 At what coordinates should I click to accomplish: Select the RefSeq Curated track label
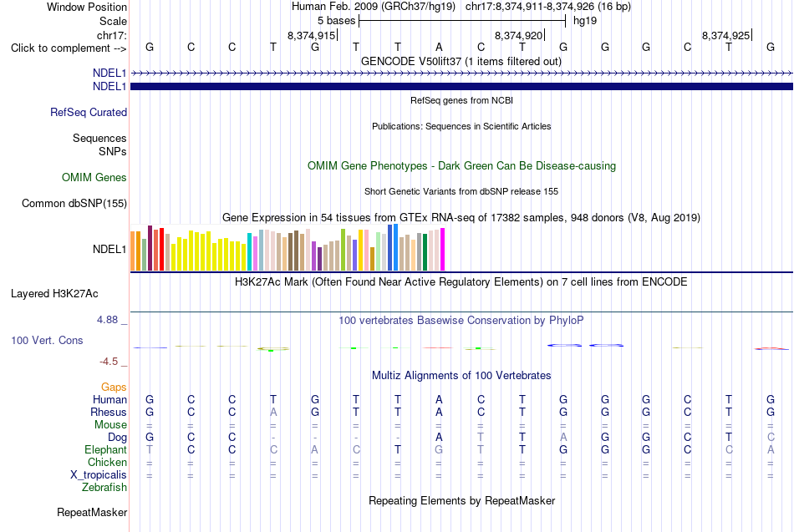point(88,113)
